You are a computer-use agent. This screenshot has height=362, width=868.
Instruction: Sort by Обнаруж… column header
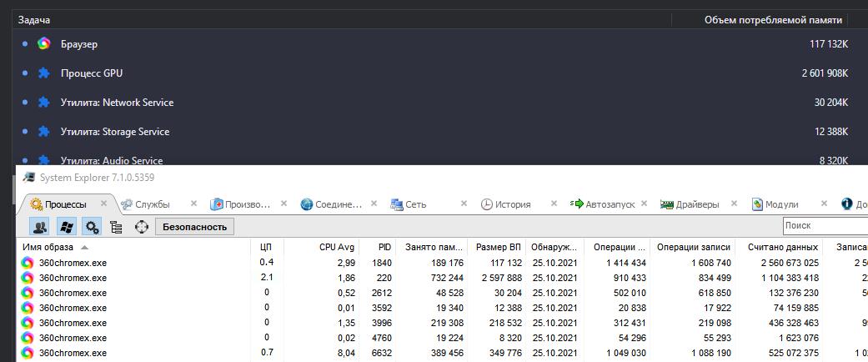(x=554, y=247)
